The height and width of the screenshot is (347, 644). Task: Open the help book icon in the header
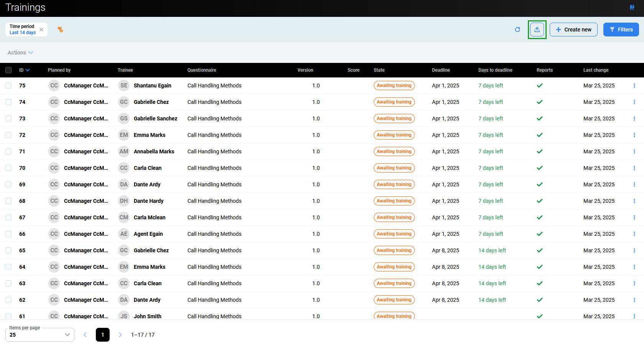[632, 7]
